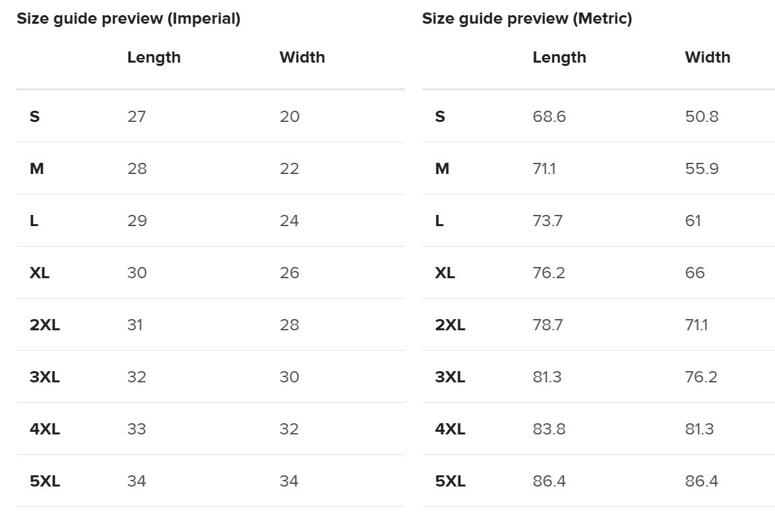Select the Imperial width value 22 for size M

click(290, 169)
